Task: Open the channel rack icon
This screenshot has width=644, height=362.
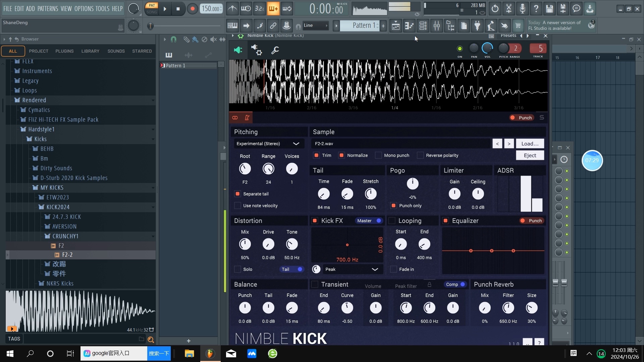Action: (423, 25)
